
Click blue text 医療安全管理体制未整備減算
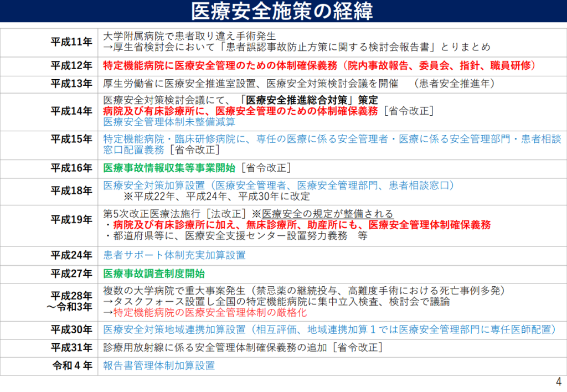[169, 122]
